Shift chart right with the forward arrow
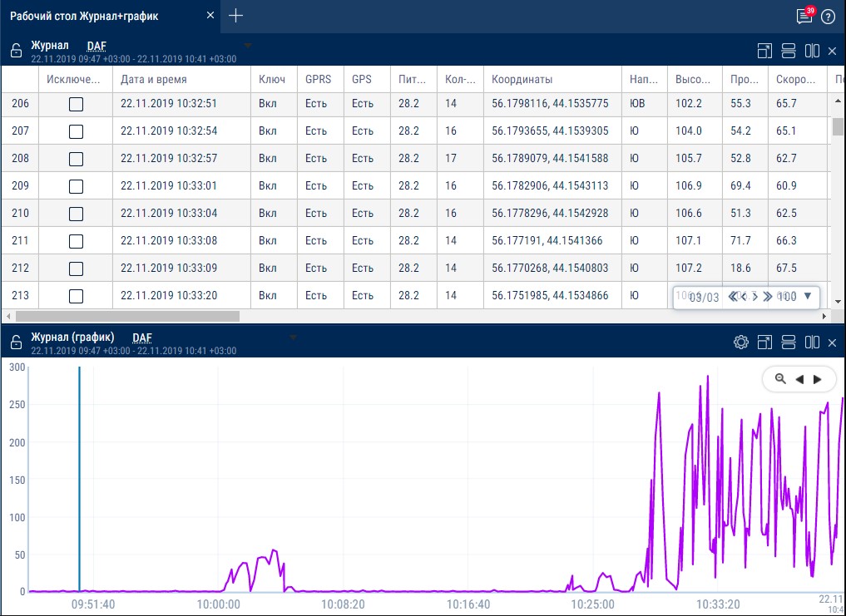This screenshot has height=616, width=846. click(x=818, y=379)
